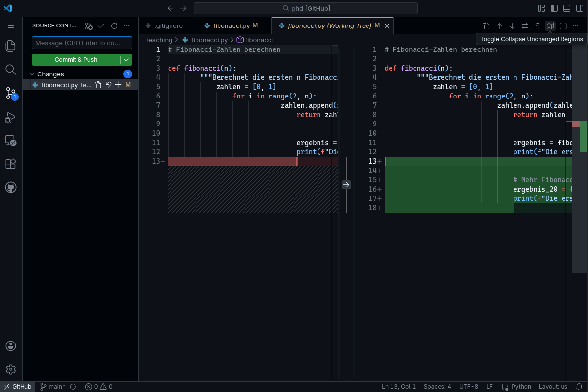
Task: Refresh the Source Control view
Action: coord(114,26)
